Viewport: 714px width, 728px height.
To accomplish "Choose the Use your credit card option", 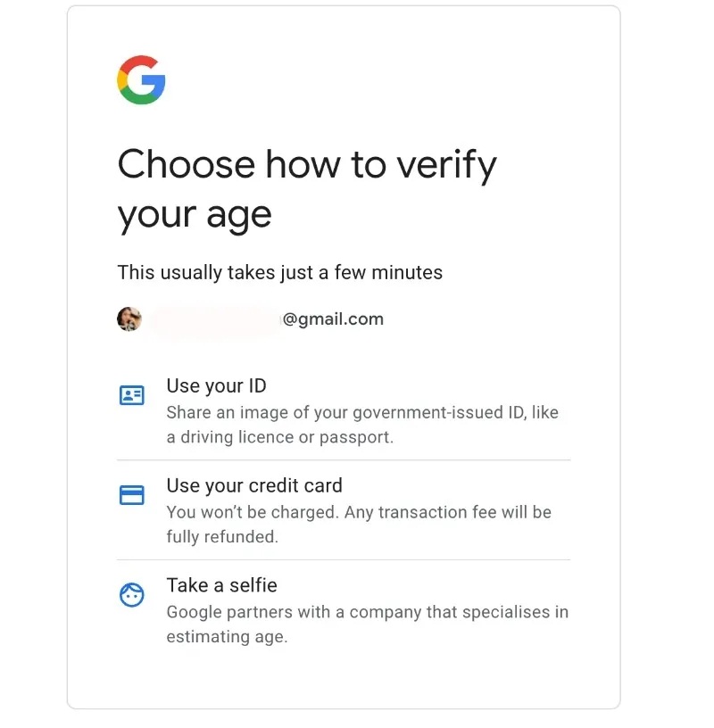I will (x=254, y=485).
